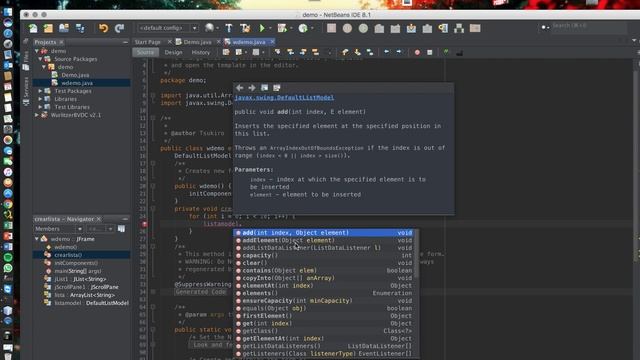The width and height of the screenshot is (640, 360).
Task: Select initComponents() in Navigator
Action: [x=76, y=263]
